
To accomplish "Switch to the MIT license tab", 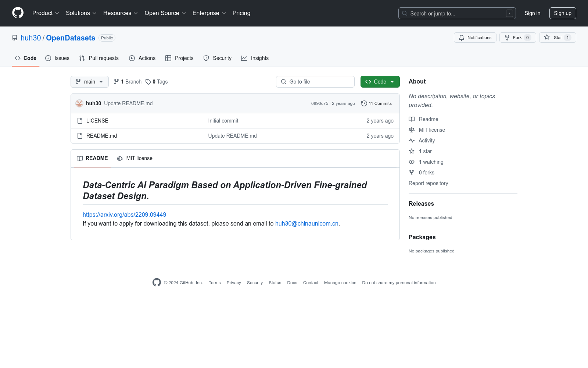I will click(135, 158).
